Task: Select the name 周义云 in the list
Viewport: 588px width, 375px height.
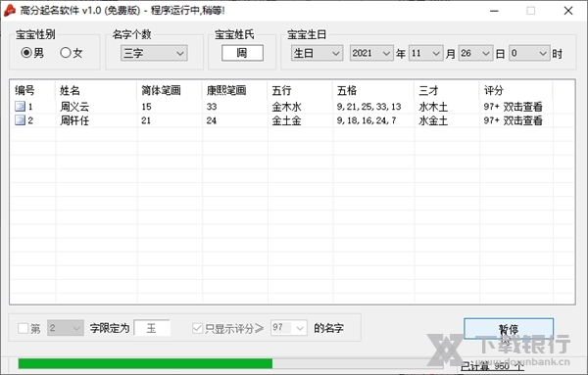Action: pos(74,107)
